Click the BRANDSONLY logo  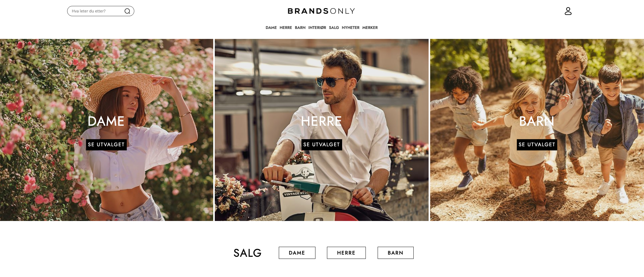click(x=321, y=11)
